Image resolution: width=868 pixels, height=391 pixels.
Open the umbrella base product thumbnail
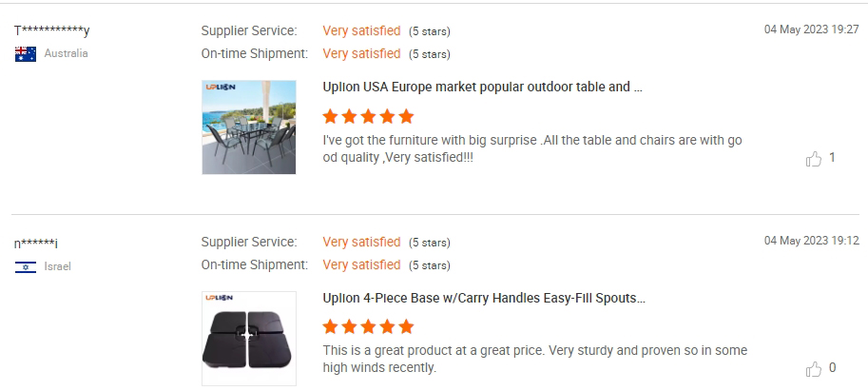click(x=248, y=338)
